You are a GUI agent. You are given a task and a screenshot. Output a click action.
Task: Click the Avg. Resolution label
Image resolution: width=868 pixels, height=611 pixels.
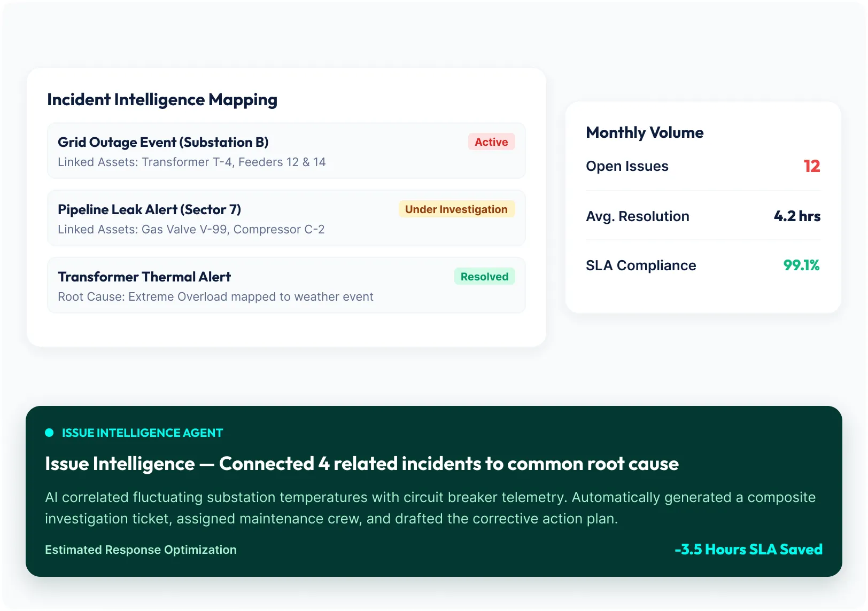pos(638,216)
